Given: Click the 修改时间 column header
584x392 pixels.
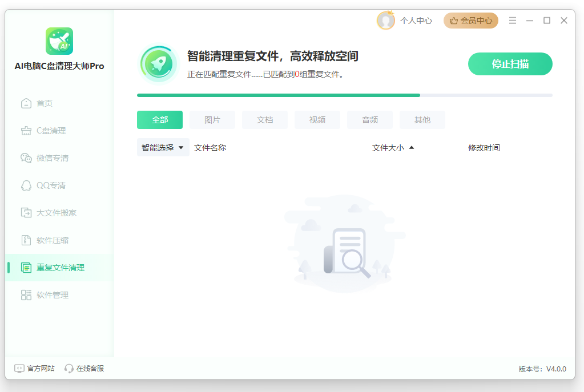Looking at the screenshot, I should pos(484,148).
